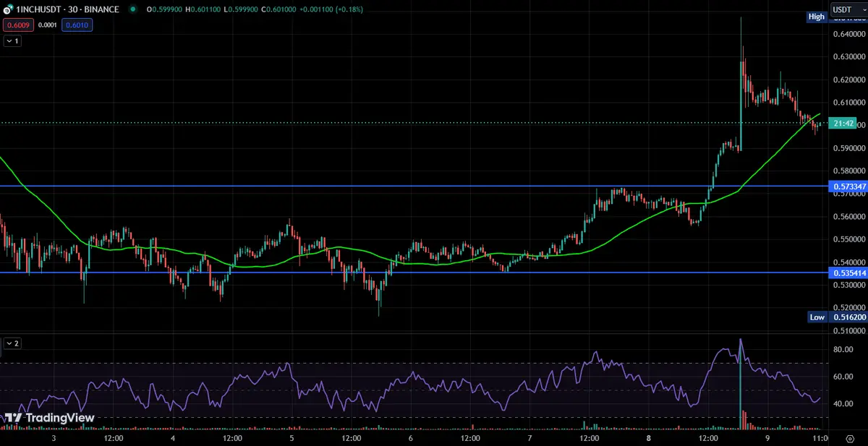Click the 0.510000 price axis label
Viewport: 868px width, 446px height.
coord(849,331)
